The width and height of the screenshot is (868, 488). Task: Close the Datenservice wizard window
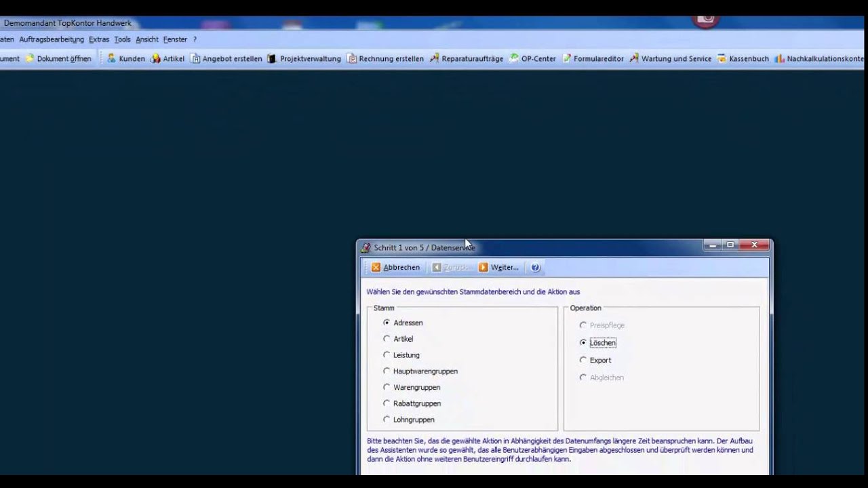(x=754, y=245)
